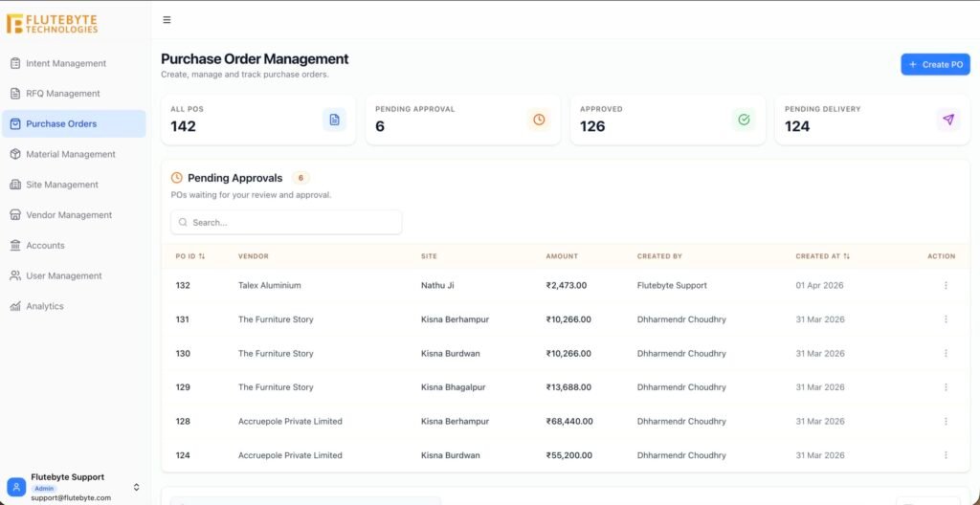Click the Analytics chart icon
Viewport: 980px width, 505px height.
tap(15, 306)
